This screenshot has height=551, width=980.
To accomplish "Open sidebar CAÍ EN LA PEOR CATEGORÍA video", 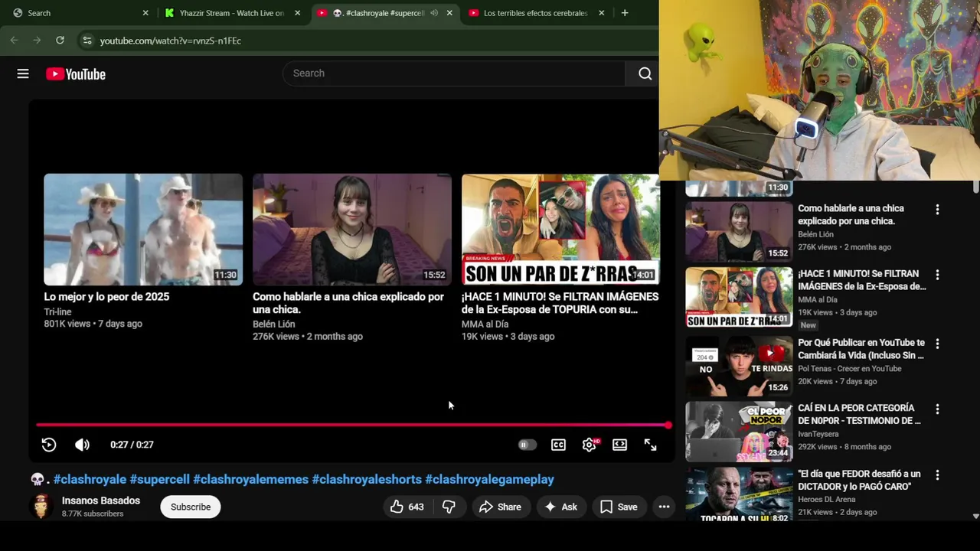I will click(739, 432).
